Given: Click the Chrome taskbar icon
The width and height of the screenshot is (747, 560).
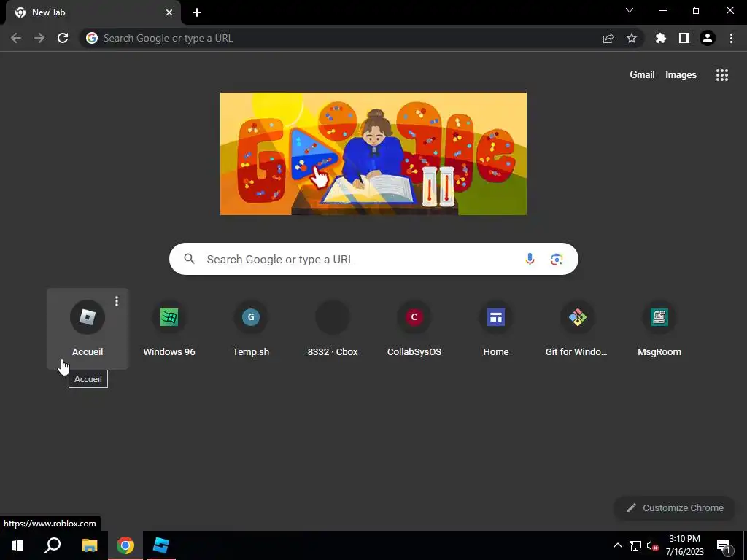Looking at the screenshot, I should 125,545.
